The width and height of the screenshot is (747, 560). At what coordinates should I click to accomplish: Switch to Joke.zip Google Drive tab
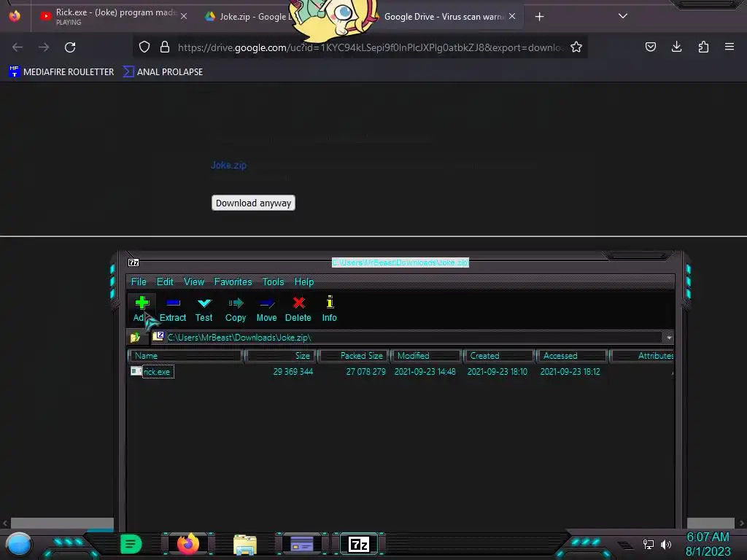[x=248, y=16]
